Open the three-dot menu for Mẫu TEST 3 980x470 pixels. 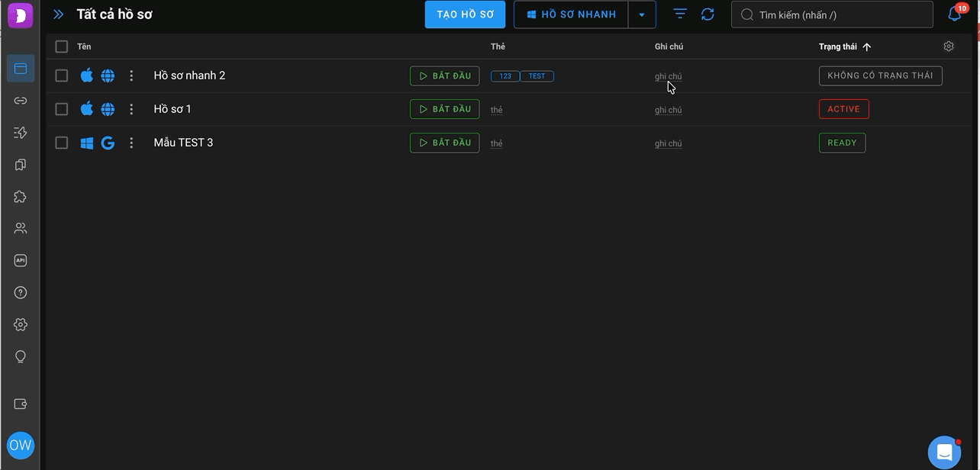(x=131, y=143)
